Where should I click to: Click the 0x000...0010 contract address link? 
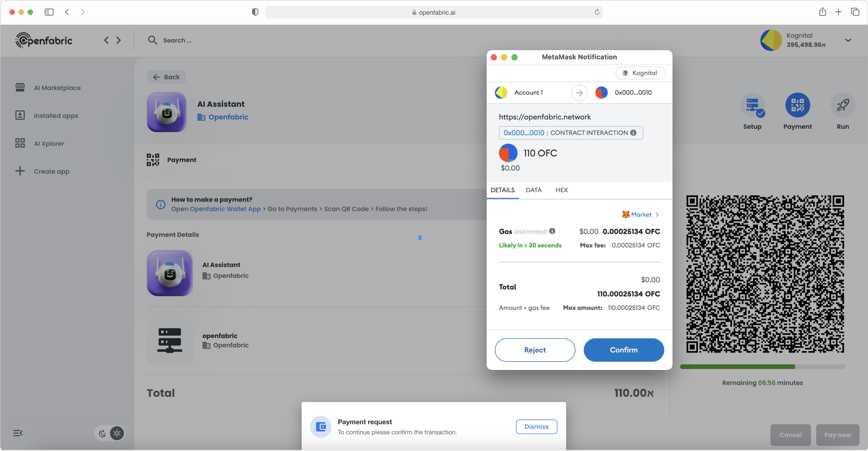[x=524, y=133]
